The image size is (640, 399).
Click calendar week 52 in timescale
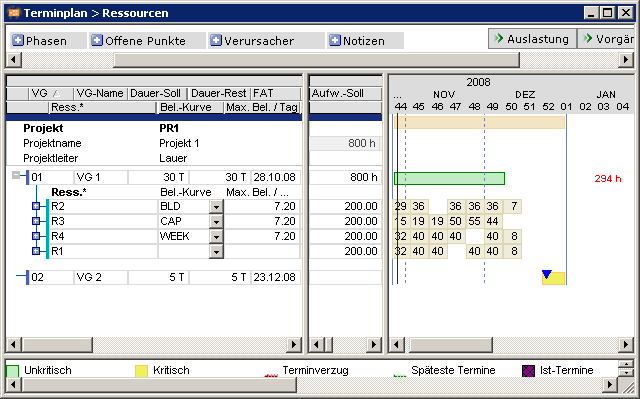click(x=548, y=106)
